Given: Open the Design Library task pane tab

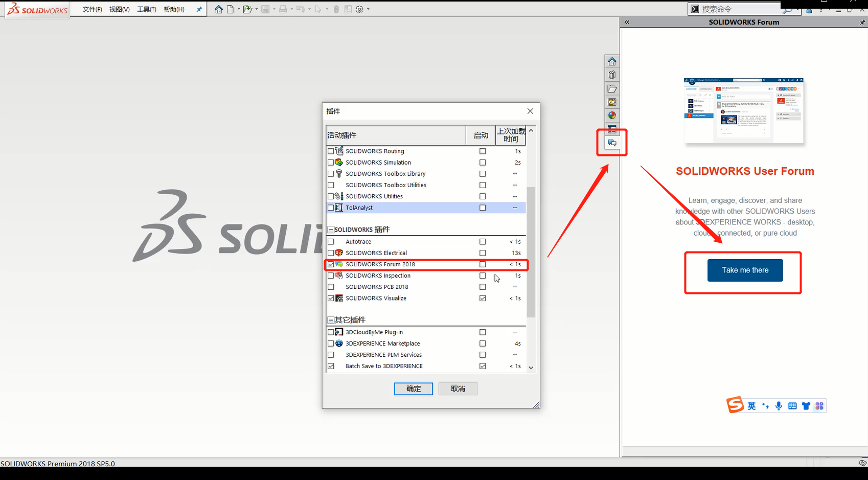Looking at the screenshot, I should (x=612, y=75).
